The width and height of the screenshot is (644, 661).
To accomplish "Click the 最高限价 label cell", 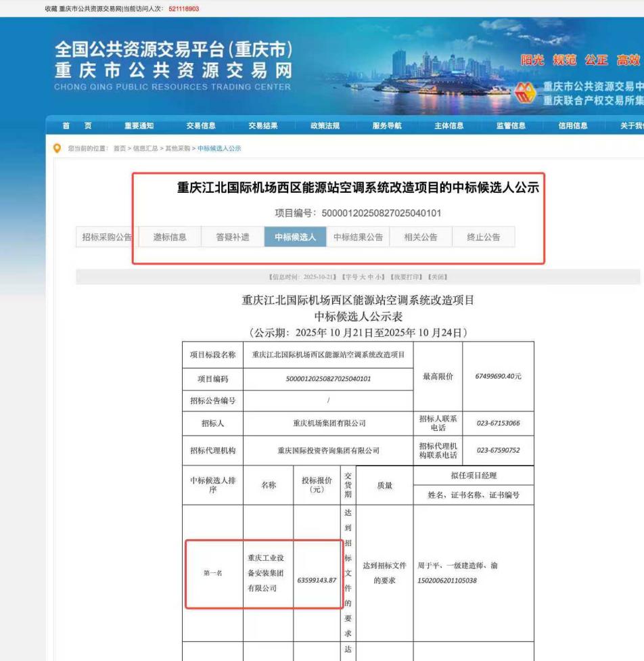I will click(x=438, y=376).
